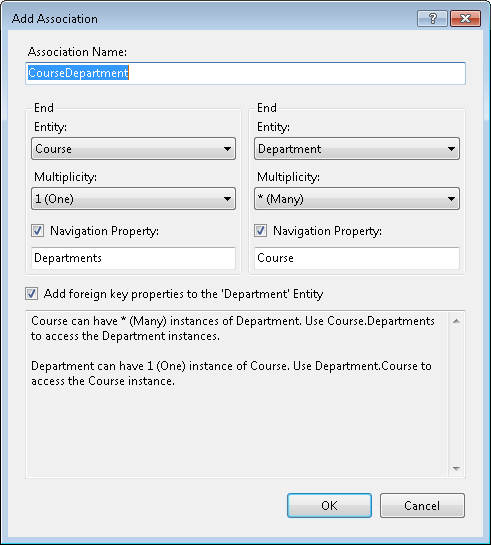Expand the * (Many) multiplicity dropdown

[x=357, y=199]
